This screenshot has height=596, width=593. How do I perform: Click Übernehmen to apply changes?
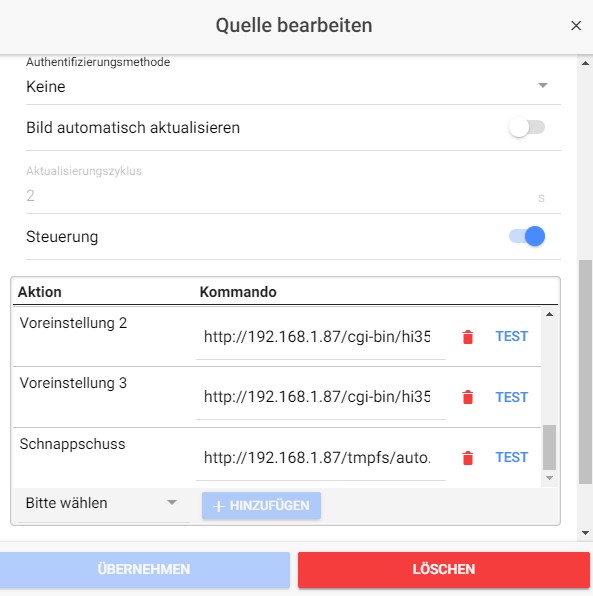pyautogui.click(x=144, y=569)
